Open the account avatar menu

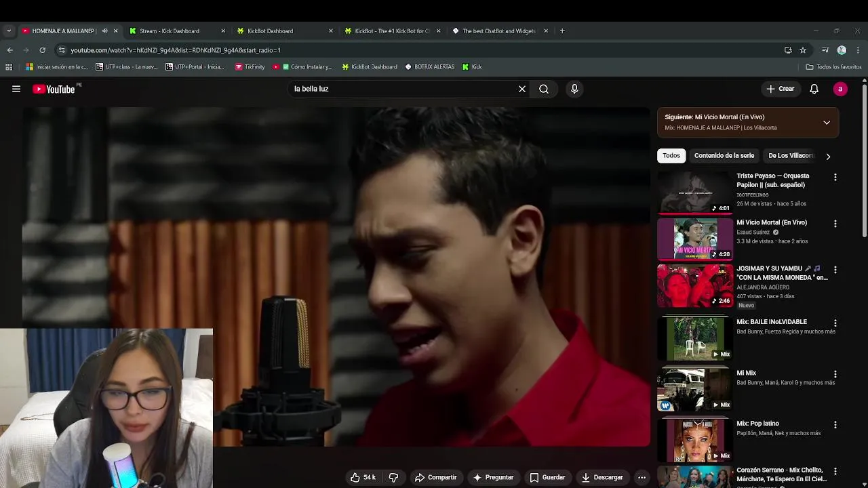coord(840,89)
